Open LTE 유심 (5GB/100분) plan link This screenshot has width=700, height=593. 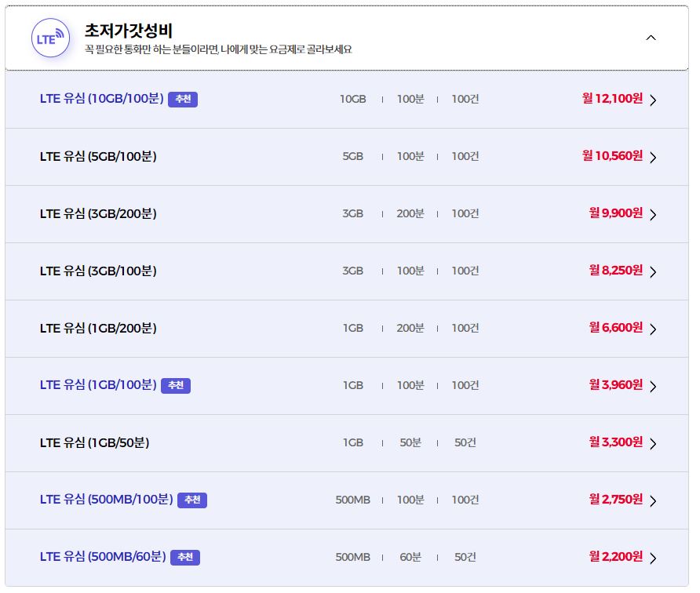click(x=98, y=157)
